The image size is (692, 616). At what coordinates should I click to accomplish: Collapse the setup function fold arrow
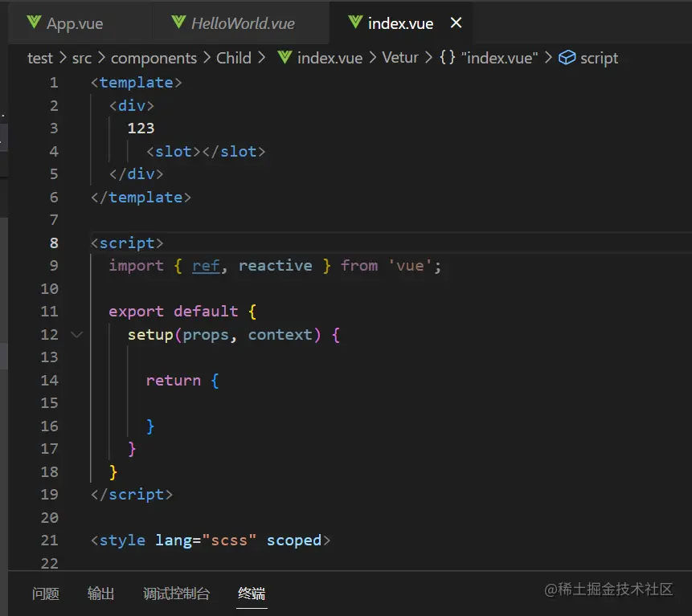(77, 334)
